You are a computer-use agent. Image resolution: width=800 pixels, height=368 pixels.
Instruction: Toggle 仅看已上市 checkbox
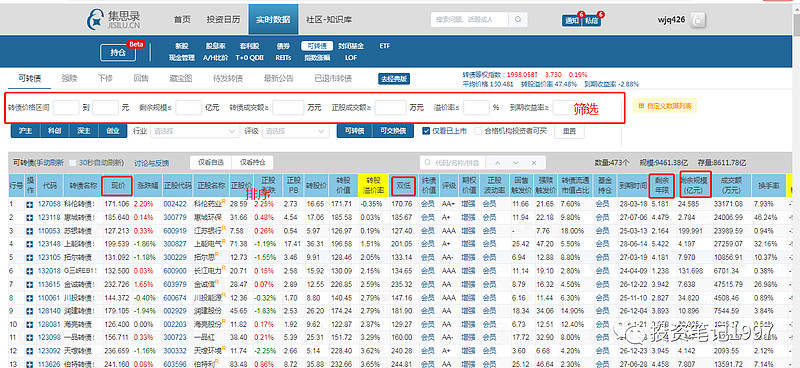[427, 131]
